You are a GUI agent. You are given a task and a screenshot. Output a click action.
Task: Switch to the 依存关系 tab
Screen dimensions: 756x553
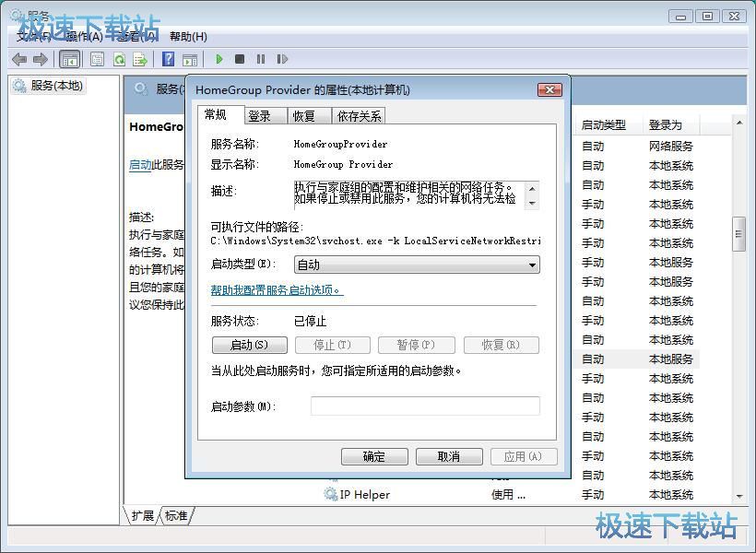coord(360,116)
